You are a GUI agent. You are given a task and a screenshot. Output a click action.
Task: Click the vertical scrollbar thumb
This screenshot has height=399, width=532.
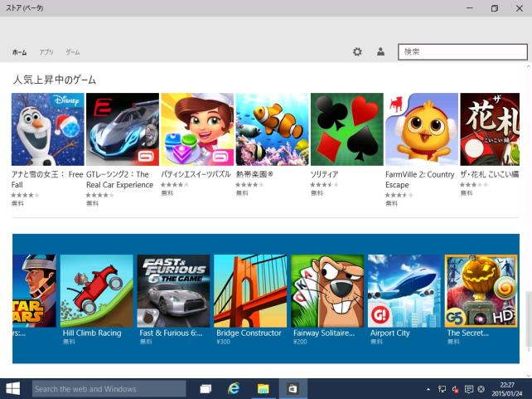(528, 319)
